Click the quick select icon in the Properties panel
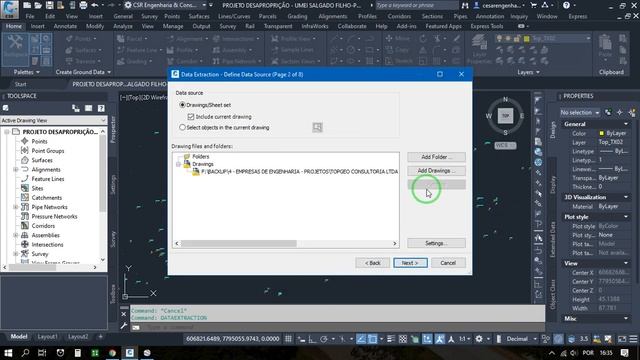The width and height of the screenshot is (640, 360). [x=632, y=112]
